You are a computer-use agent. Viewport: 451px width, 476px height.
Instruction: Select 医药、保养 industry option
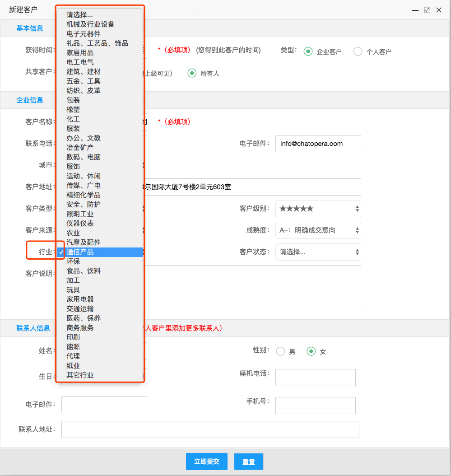pos(84,318)
